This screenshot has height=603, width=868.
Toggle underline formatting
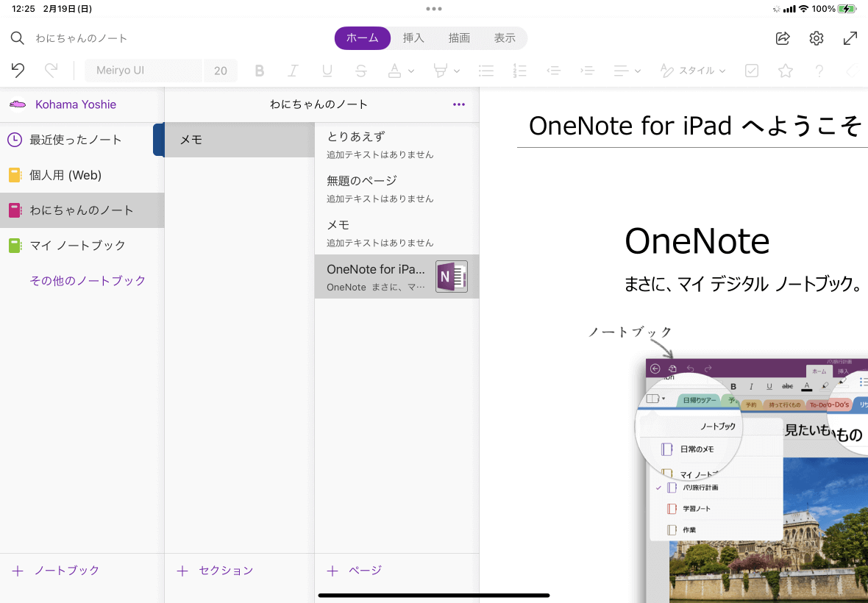click(327, 71)
